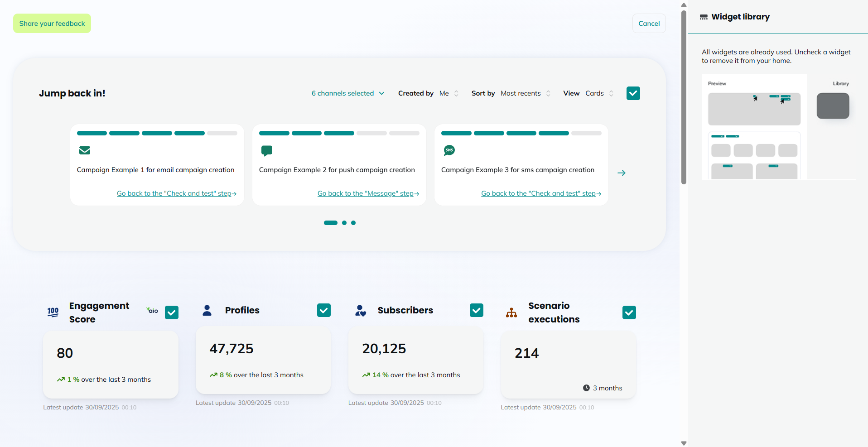Uncheck the Subscribers widget checkbox
868x447 pixels.
click(x=477, y=310)
